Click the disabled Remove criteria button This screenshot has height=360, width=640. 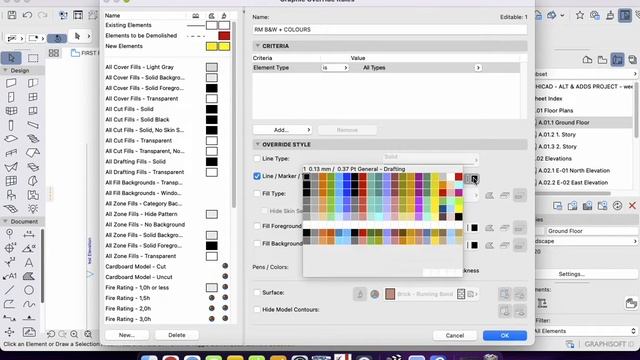[347, 130]
